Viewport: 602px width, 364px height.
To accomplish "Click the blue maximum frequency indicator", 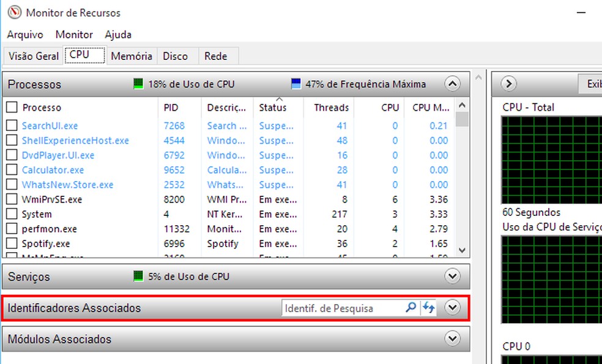I will click(x=296, y=84).
